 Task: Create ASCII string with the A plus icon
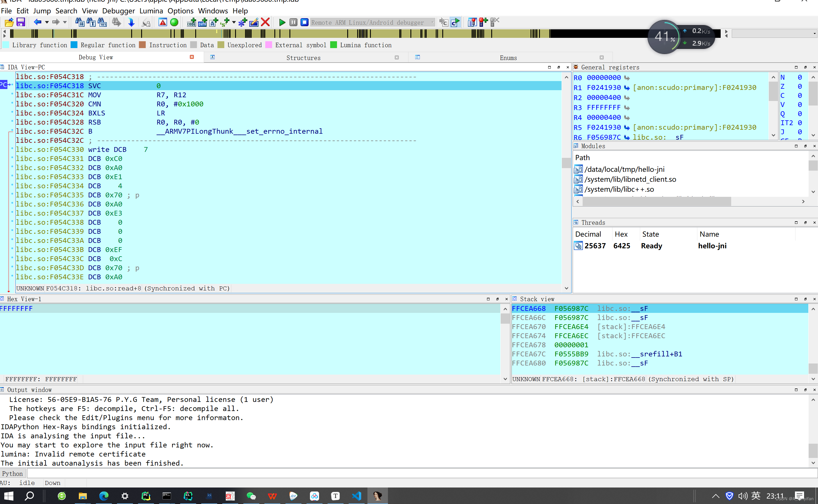[213, 22]
